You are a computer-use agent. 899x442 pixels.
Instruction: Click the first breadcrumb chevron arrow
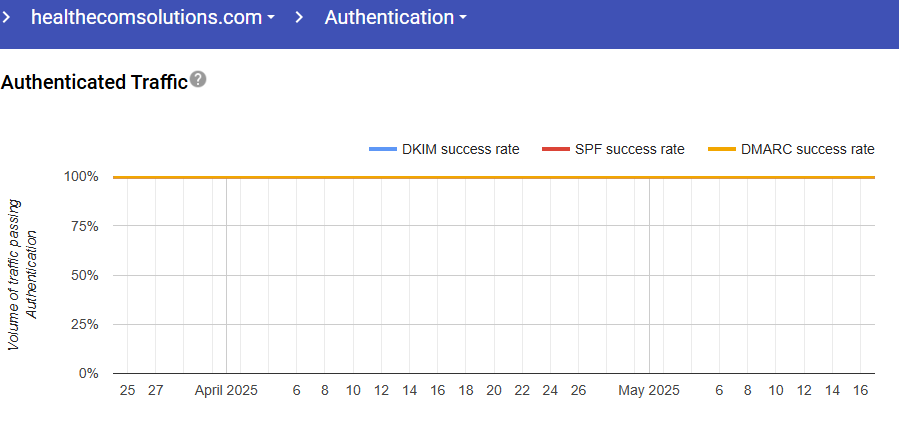(7, 17)
